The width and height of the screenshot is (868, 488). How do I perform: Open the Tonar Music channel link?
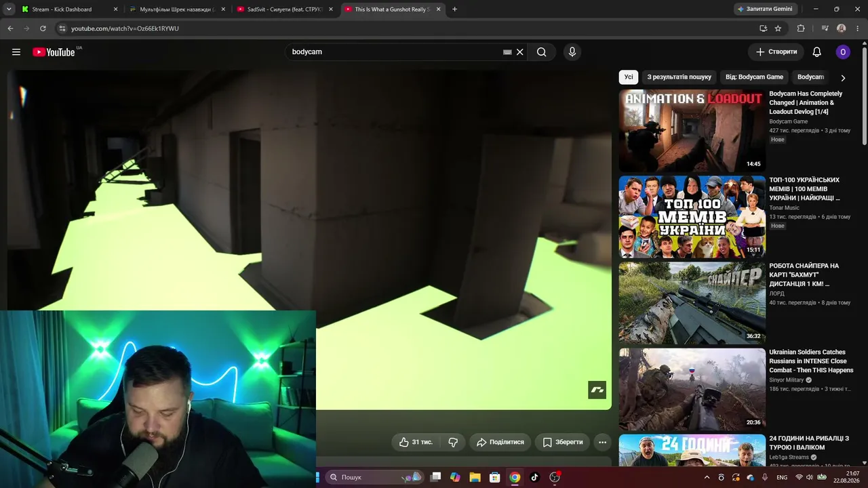(784, 208)
